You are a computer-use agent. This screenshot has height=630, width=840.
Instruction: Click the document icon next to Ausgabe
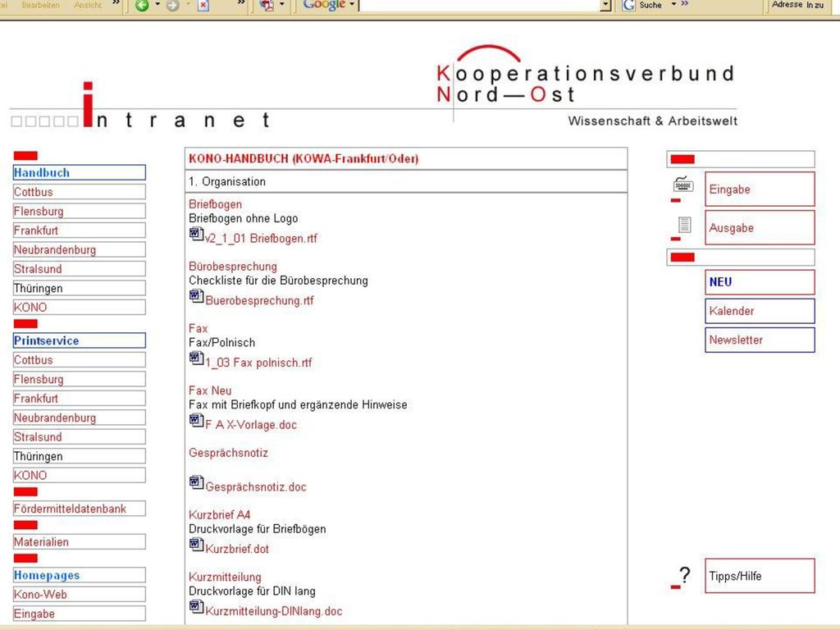[684, 225]
